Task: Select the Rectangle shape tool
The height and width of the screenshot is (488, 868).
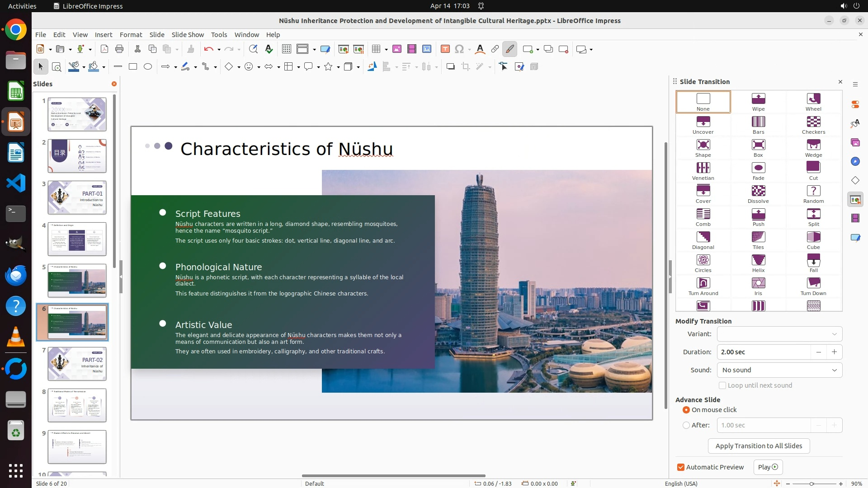Action: click(133, 67)
